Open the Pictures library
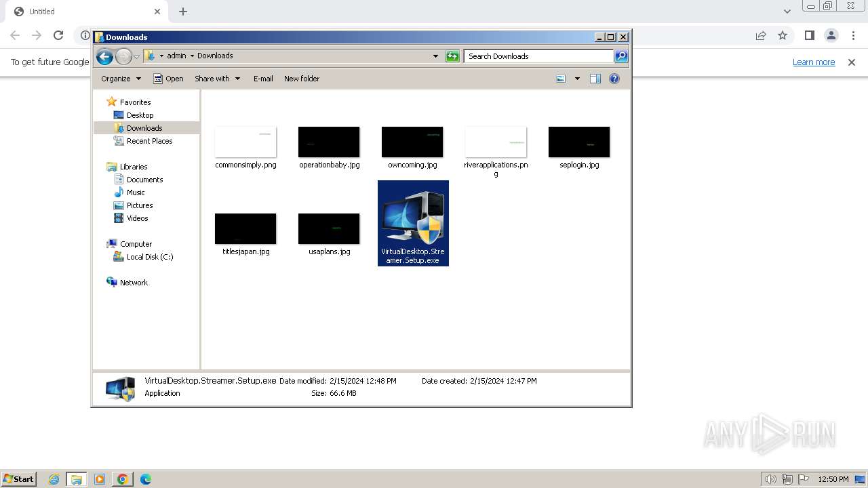The width and height of the screenshot is (868, 488). (x=140, y=205)
